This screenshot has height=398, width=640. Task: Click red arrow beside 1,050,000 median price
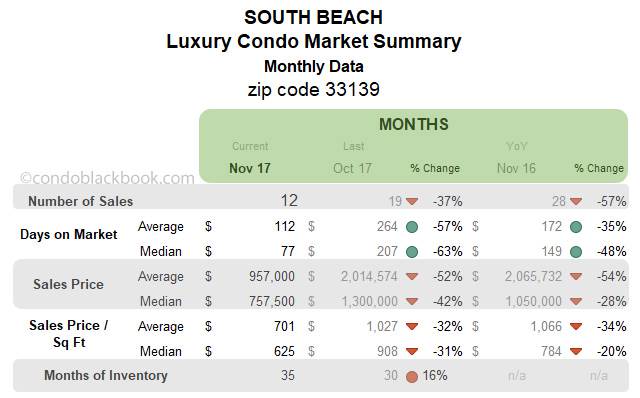click(x=576, y=302)
